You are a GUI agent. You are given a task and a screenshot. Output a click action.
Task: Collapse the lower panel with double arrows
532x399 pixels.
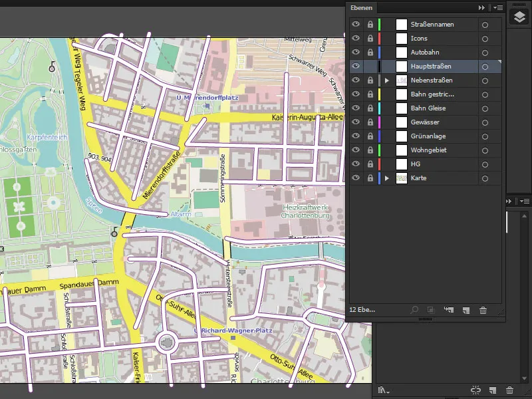pos(509,201)
